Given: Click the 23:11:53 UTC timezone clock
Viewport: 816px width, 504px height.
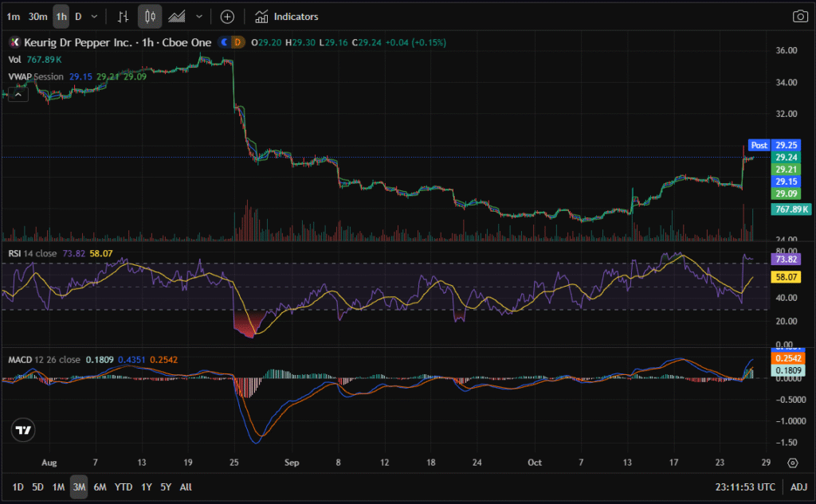Looking at the screenshot, I should point(744,486).
